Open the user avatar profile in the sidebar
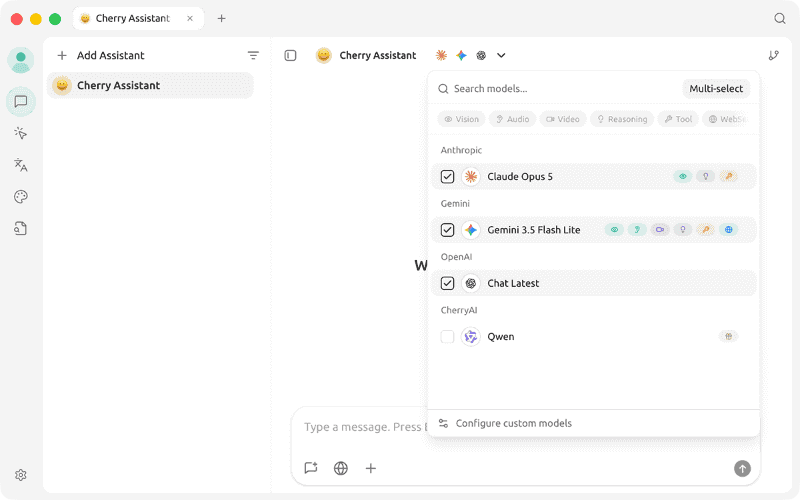 pyautogui.click(x=20, y=60)
